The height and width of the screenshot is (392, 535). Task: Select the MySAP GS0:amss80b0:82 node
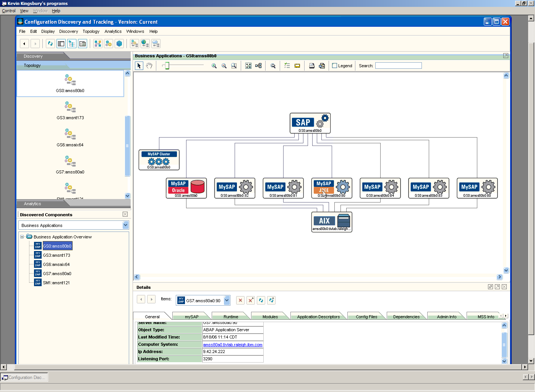tap(235, 188)
